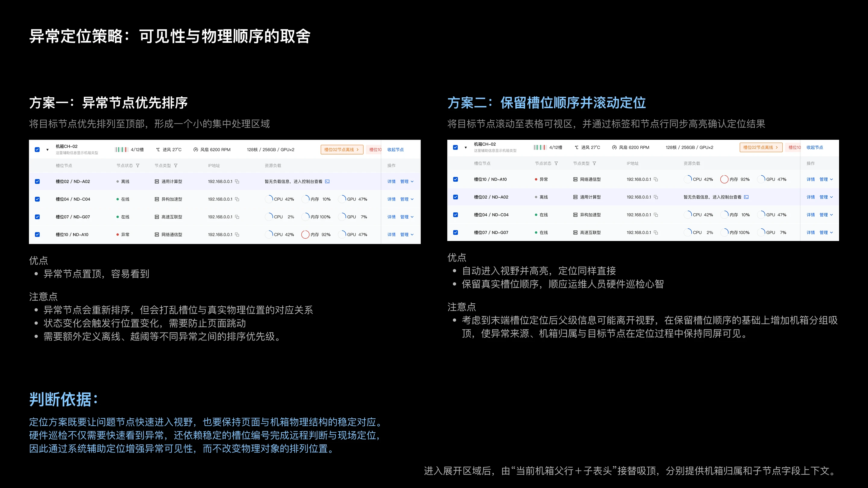Click 槽位02节点离线 tag in 方案一 table

click(342, 149)
